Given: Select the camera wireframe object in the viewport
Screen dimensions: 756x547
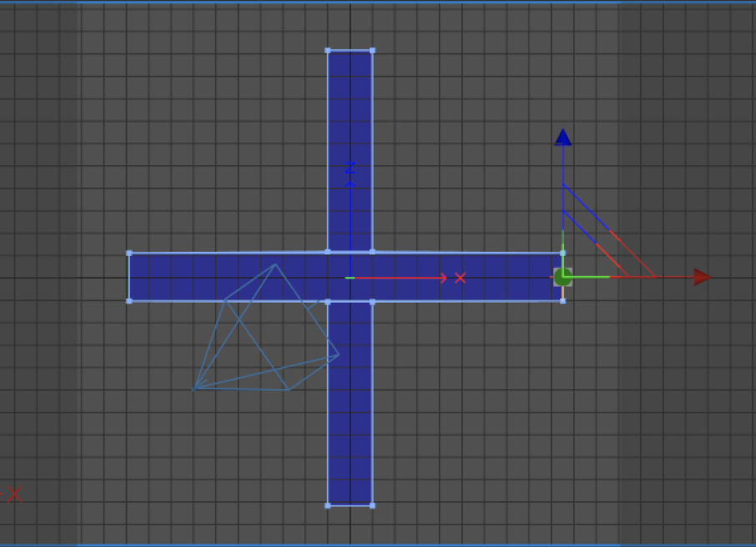Looking at the screenshot, I should pos(265,328).
